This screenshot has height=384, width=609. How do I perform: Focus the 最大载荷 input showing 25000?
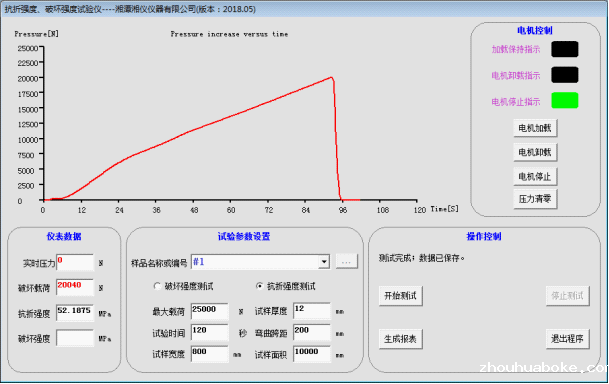pos(210,311)
